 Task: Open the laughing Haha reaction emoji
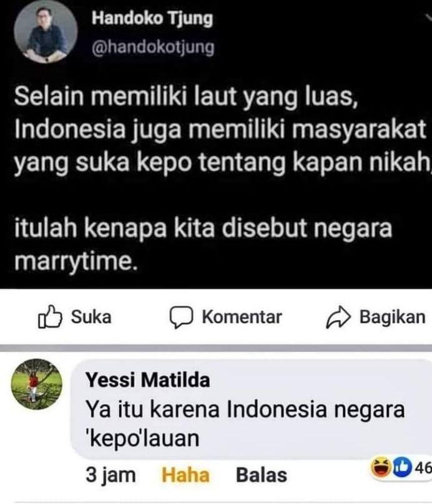381,468
